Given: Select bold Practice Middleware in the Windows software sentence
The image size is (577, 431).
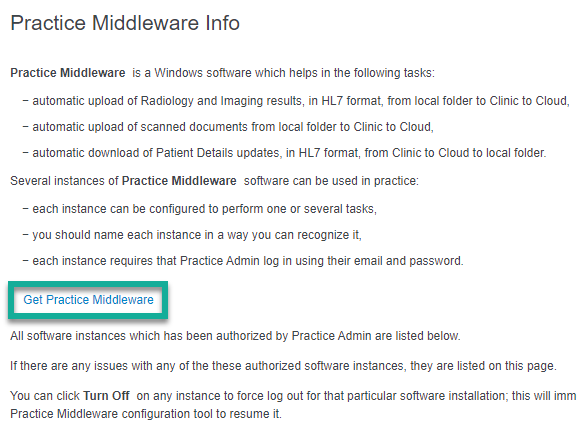Looking at the screenshot, I should (68, 73).
